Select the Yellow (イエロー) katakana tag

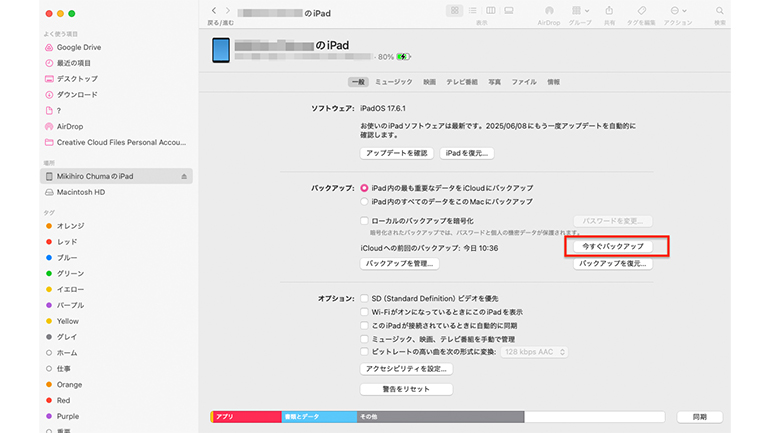click(65, 290)
